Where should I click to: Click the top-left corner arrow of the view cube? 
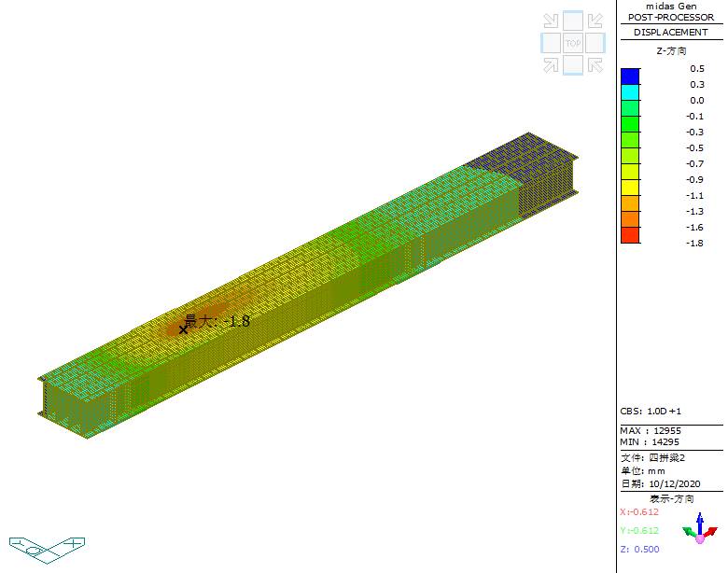(x=552, y=21)
